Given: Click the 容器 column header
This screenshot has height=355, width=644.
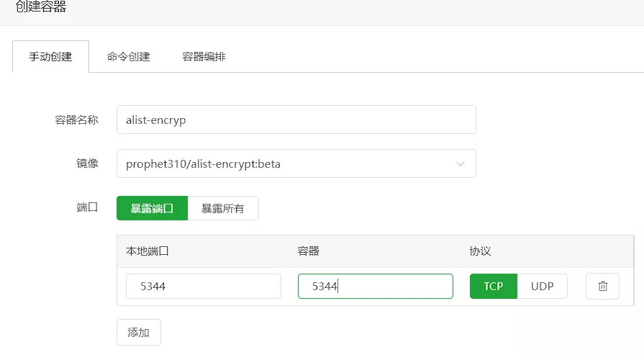Looking at the screenshot, I should pyautogui.click(x=309, y=251).
